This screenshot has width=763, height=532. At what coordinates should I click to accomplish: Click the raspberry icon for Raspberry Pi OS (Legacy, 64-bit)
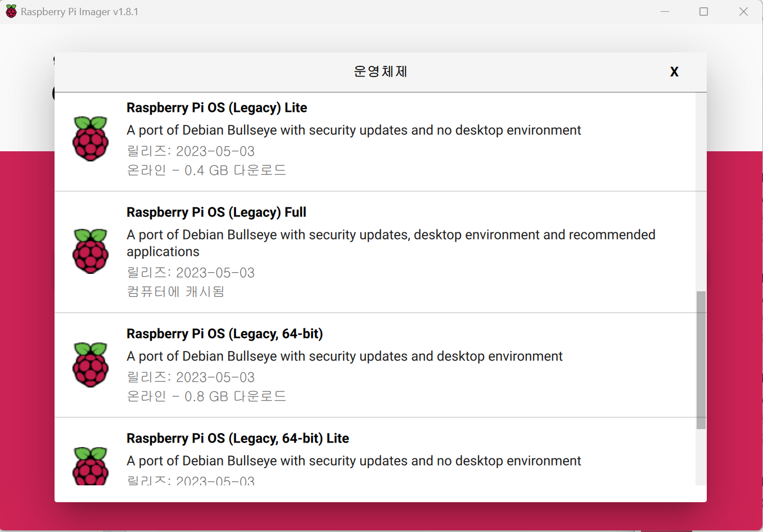(90, 364)
